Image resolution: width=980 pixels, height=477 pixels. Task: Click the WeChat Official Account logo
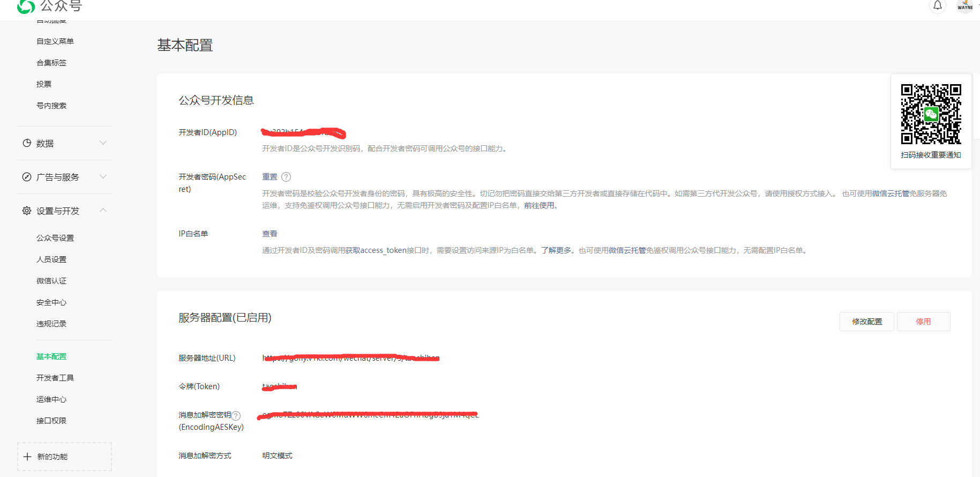pyautogui.click(x=26, y=6)
